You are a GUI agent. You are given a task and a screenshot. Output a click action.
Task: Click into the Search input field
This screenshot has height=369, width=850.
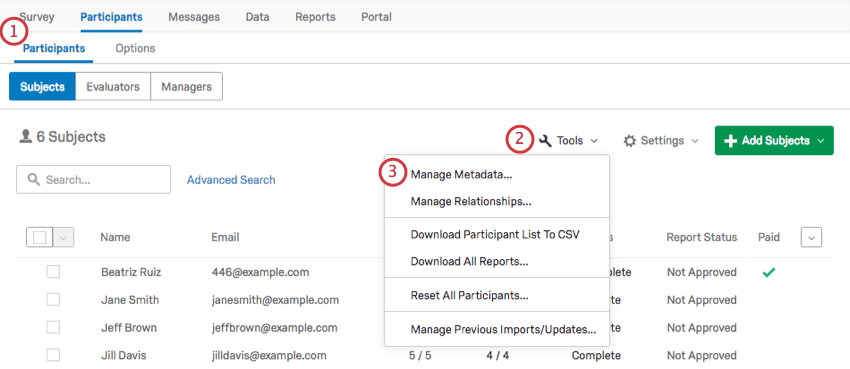coord(93,179)
